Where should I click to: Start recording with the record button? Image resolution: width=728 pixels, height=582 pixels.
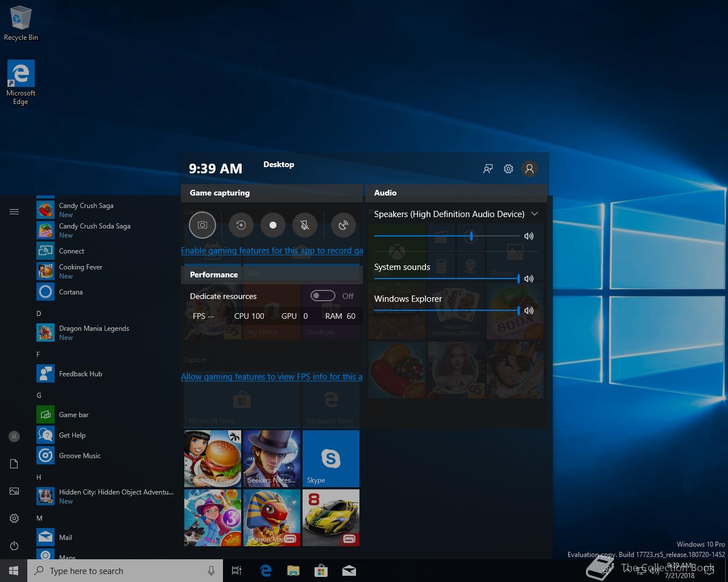coord(273,225)
